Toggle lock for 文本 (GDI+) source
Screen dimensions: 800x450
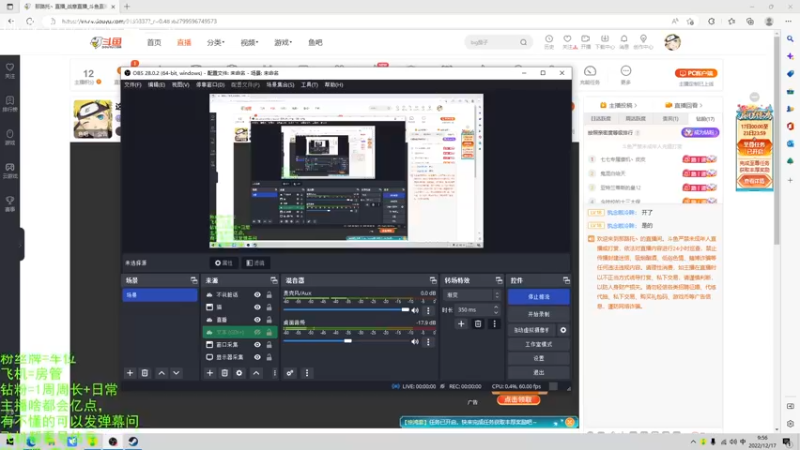(x=269, y=332)
